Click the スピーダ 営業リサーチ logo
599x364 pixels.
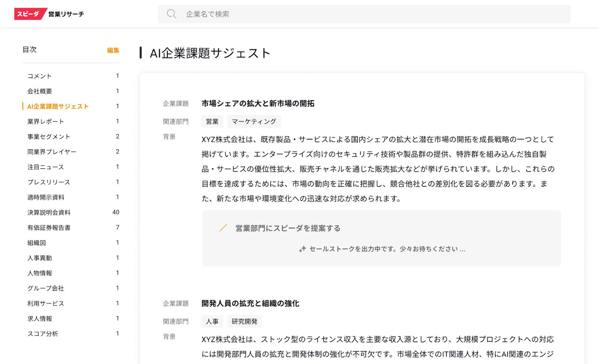pyautogui.click(x=49, y=14)
